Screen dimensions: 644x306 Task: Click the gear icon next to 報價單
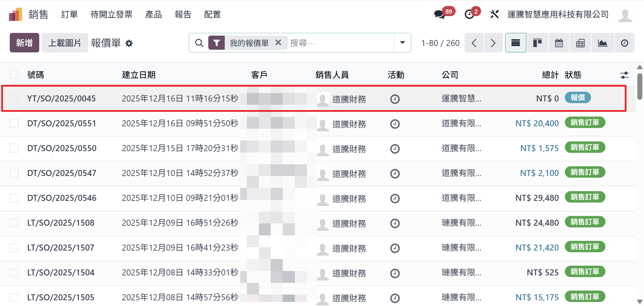[x=129, y=43]
